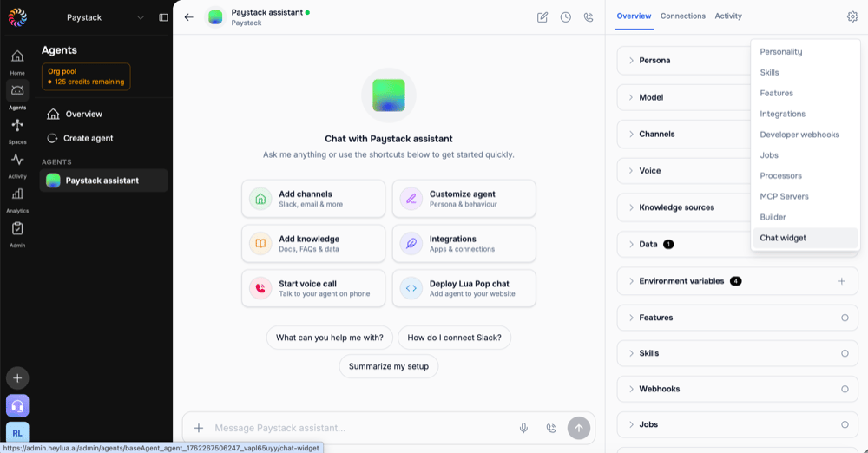The width and height of the screenshot is (868, 453).
Task: Click the Deploy Lua Pop chat card
Action: click(464, 288)
